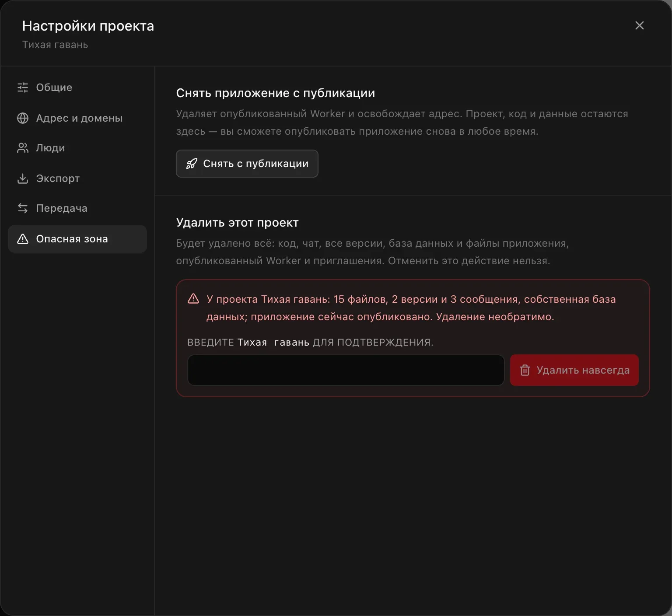Image resolution: width=672 pixels, height=616 pixels.
Task: Click the description starting Будет удалено всё
Action: click(372, 252)
